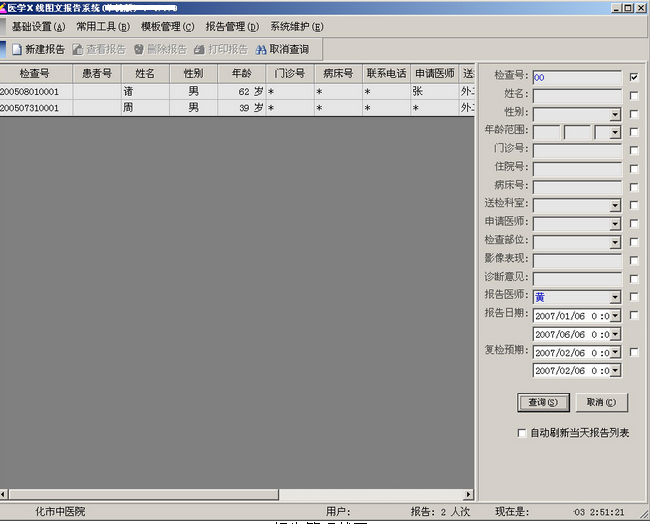
Task: Enable the 复检预期 filter checkbox
Action: click(634, 352)
